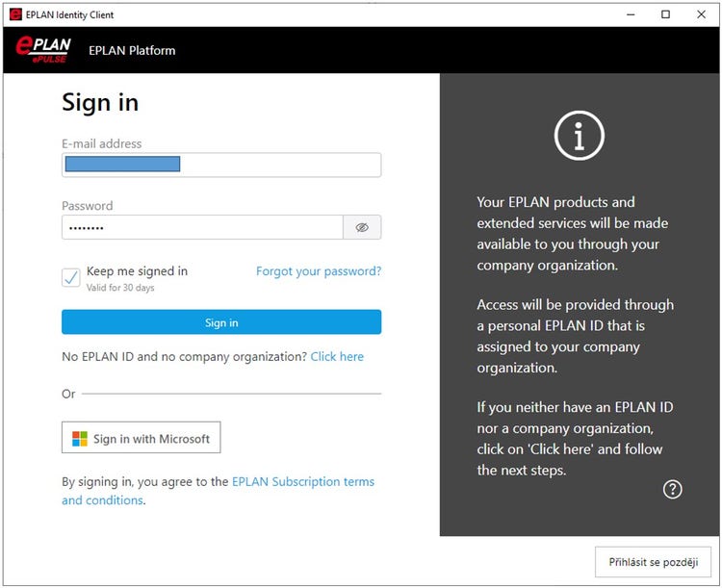
Task: Click the Sign in heading
Action: coord(100,102)
